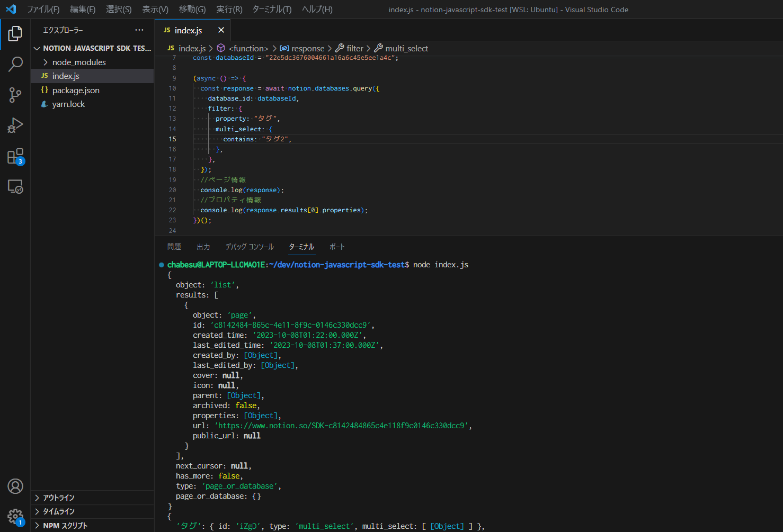
Task: Click line number 20 in the gutter
Action: pos(173,190)
